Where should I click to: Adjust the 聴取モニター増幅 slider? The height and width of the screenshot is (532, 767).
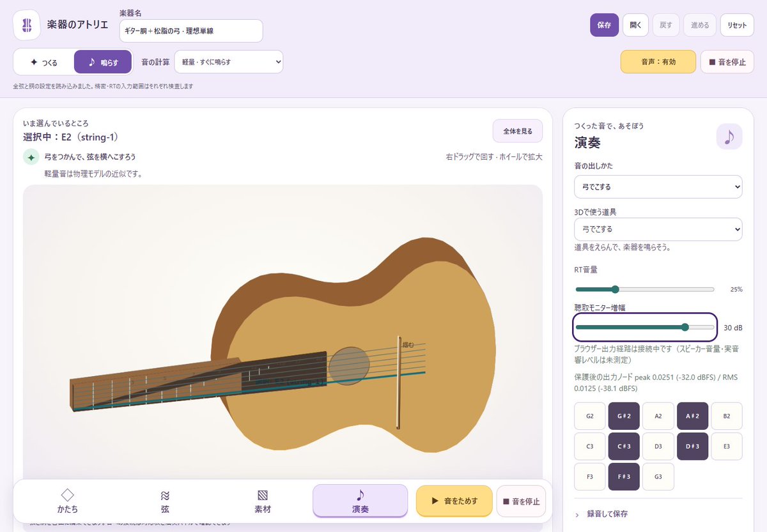pyautogui.click(x=645, y=327)
